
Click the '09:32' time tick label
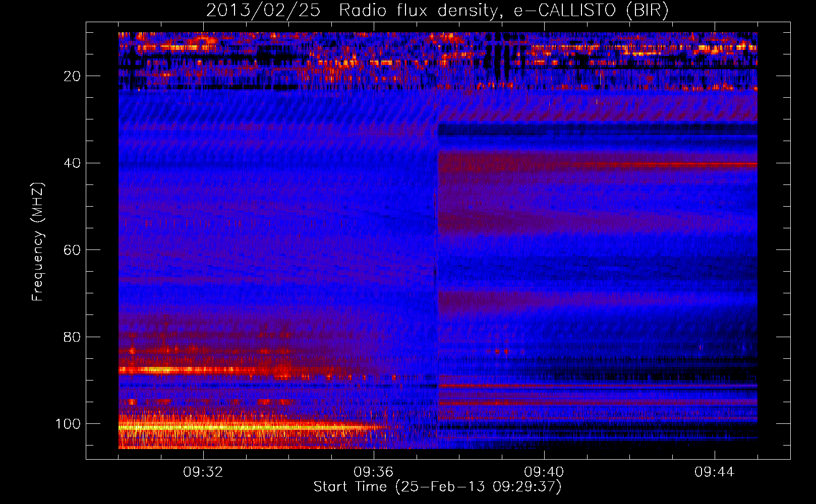(x=203, y=472)
